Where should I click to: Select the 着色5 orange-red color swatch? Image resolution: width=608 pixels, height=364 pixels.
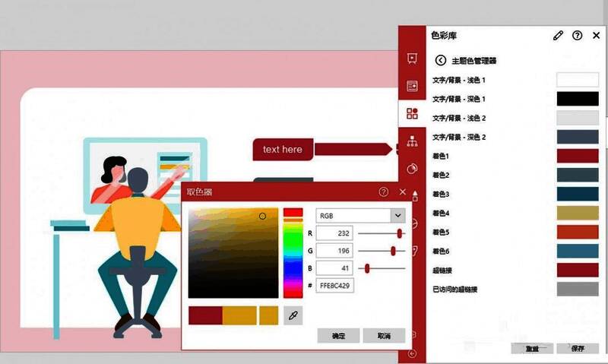(578, 232)
